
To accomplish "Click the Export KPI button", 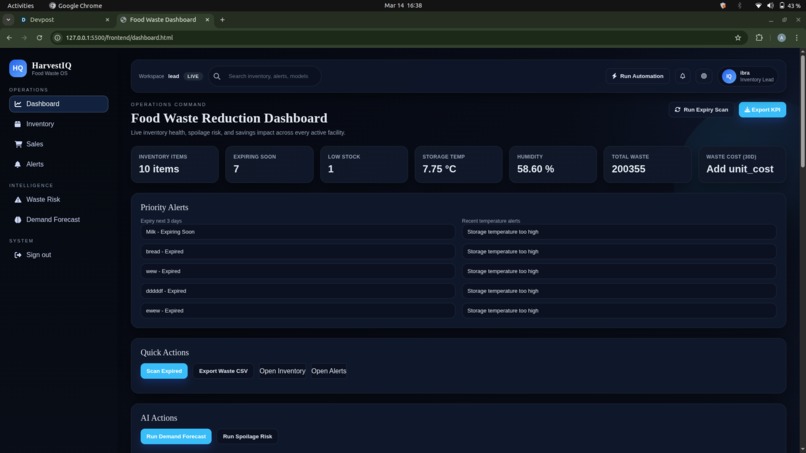I will coord(762,110).
